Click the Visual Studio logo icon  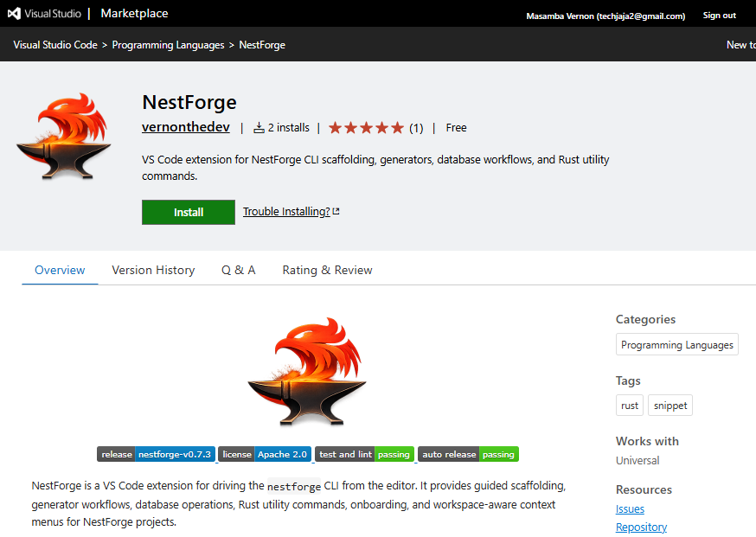coord(15,14)
